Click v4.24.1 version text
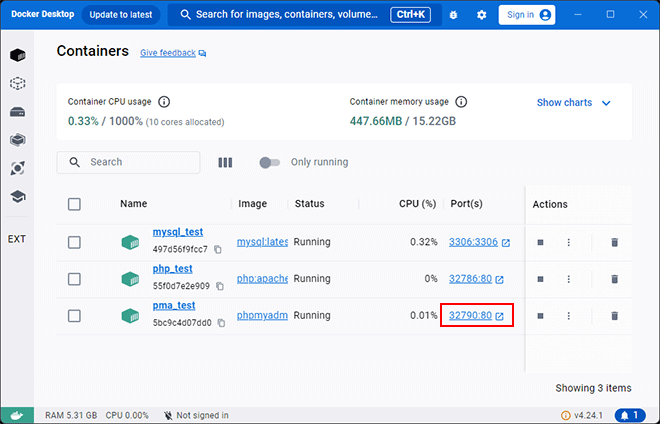The width and height of the screenshot is (660, 424). [x=588, y=416]
